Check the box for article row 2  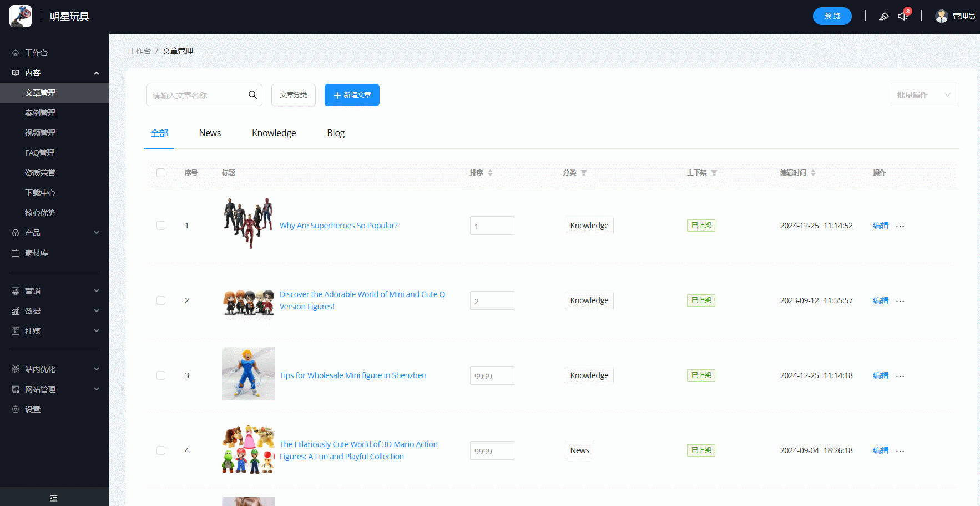161,300
